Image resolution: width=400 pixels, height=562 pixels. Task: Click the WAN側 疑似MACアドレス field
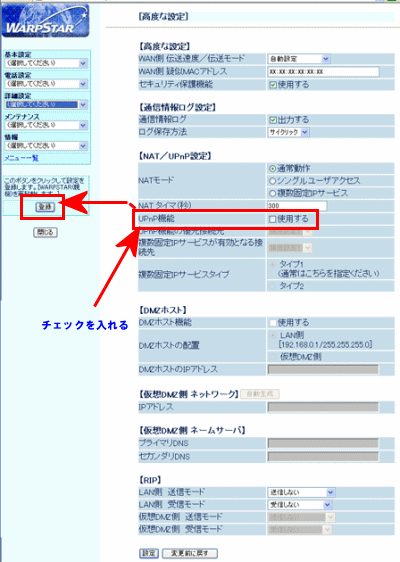tap(323, 72)
